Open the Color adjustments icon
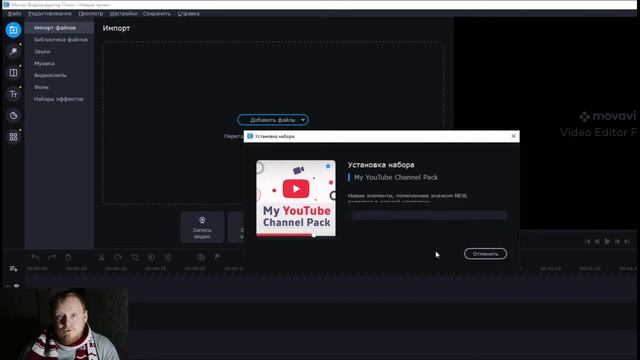Viewport: 640px width, 360px height. point(151,257)
